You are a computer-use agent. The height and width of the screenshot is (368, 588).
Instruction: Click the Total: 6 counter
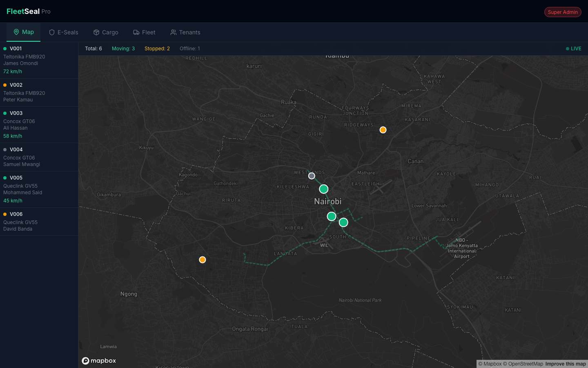(94, 49)
